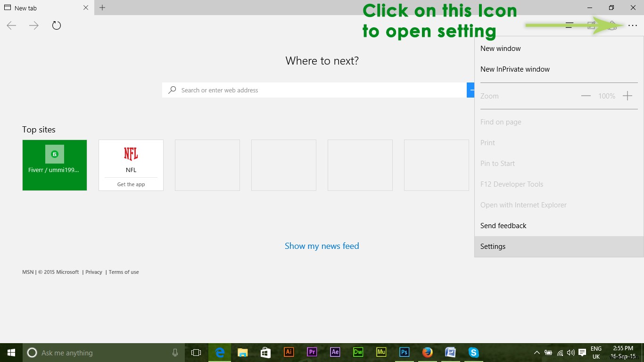The image size is (644, 362).
Task: Click the Back navigation arrow
Action: (11, 25)
